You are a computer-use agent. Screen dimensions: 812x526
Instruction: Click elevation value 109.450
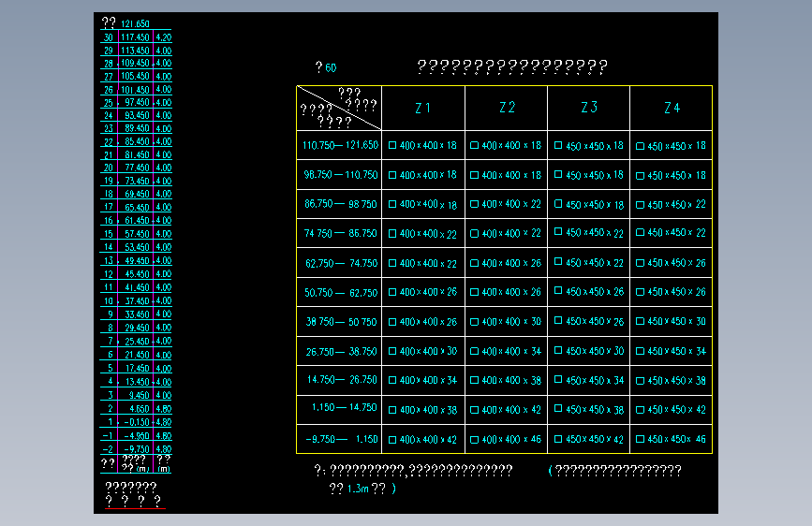[x=135, y=63]
